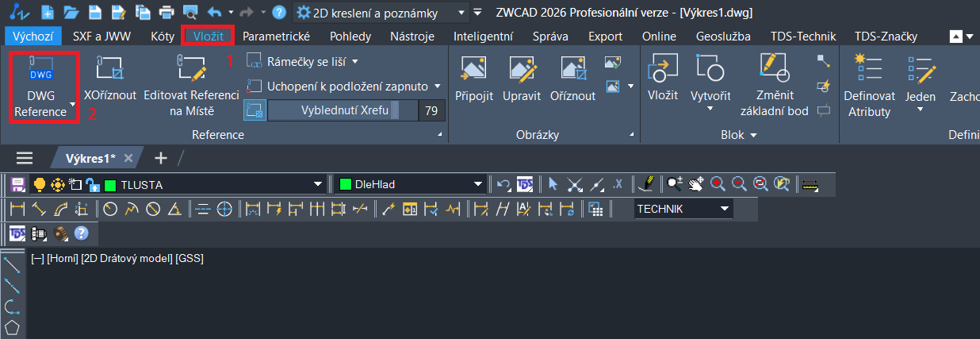Expand Uchopení k podložení zapnuto dropdown
The height and width of the screenshot is (339, 980).
pos(438,86)
